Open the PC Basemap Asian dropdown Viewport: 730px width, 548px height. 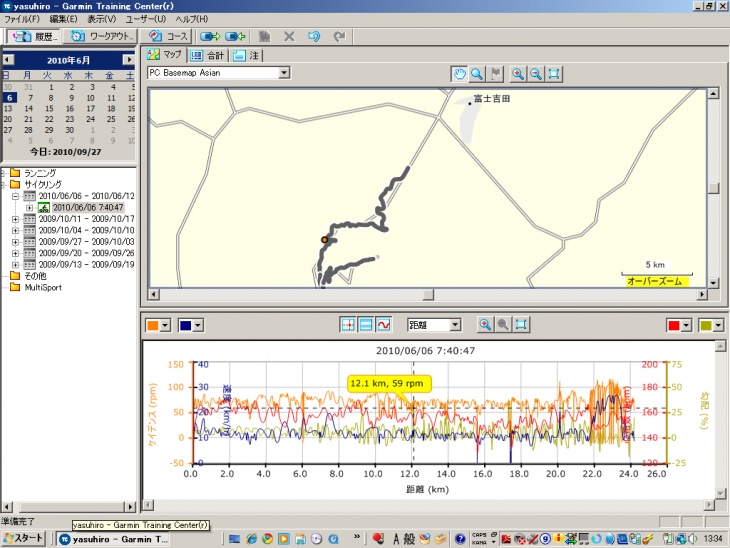284,73
